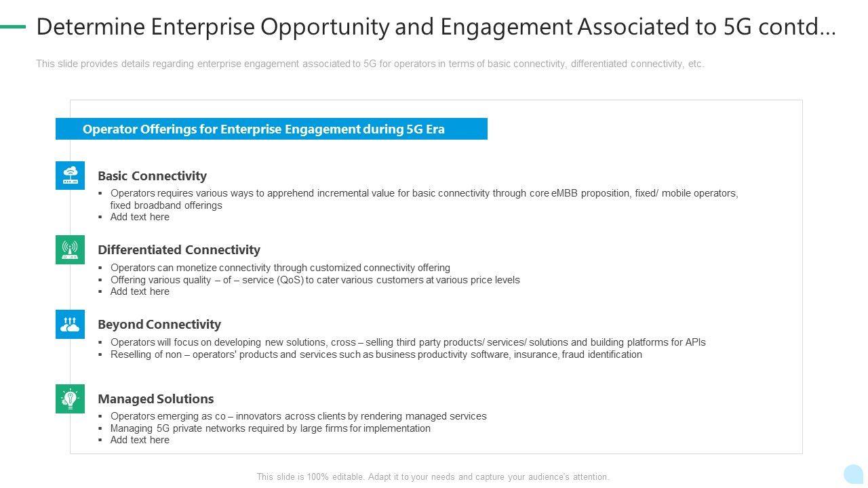Click the Differentiated Connectivity antenna icon
868x488 pixels.
tap(70, 249)
